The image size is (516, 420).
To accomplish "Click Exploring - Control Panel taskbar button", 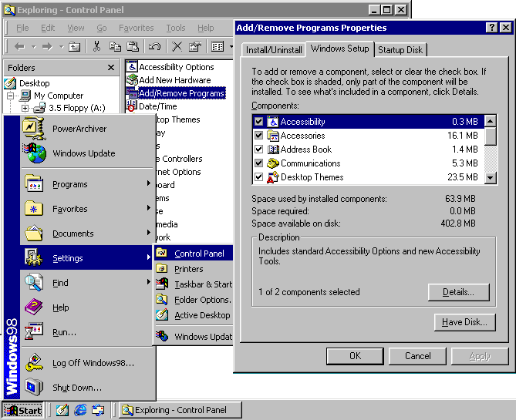I will pos(180,410).
